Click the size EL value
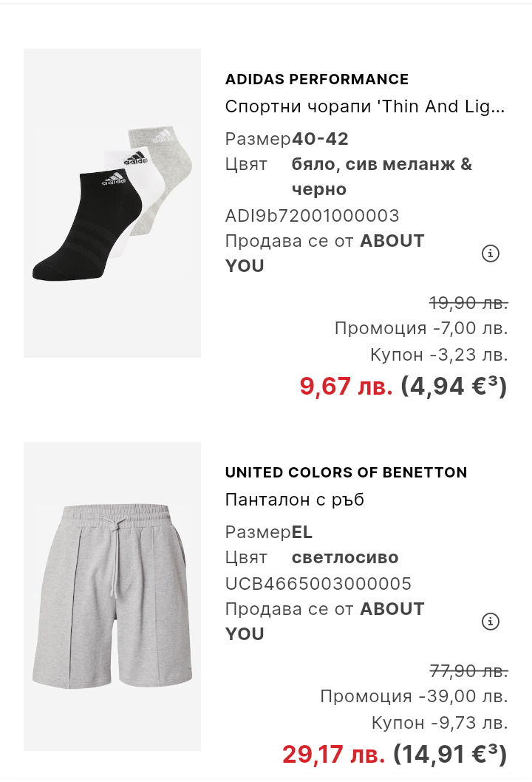 302,532
